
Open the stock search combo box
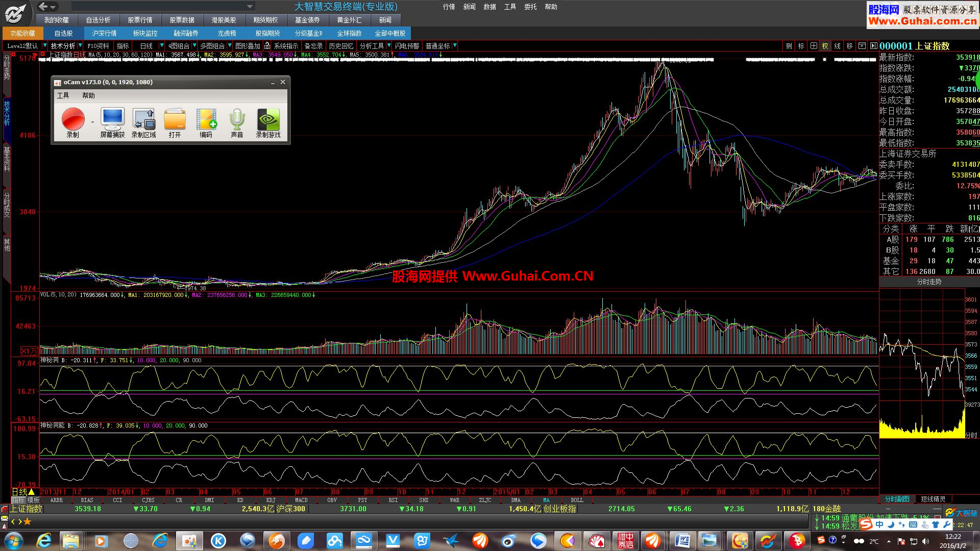tap(163, 7)
